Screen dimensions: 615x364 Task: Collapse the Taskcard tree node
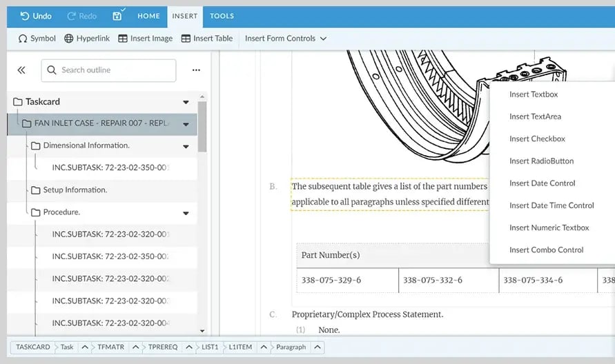(186, 102)
